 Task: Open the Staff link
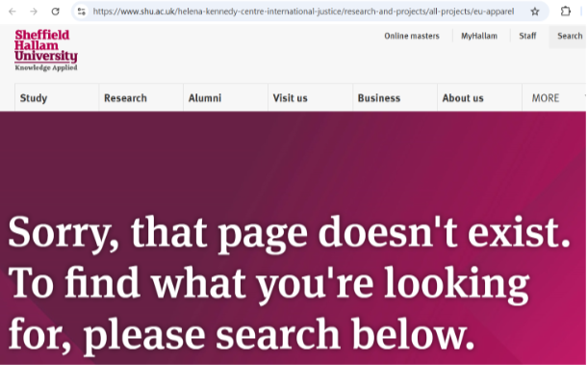coord(527,36)
